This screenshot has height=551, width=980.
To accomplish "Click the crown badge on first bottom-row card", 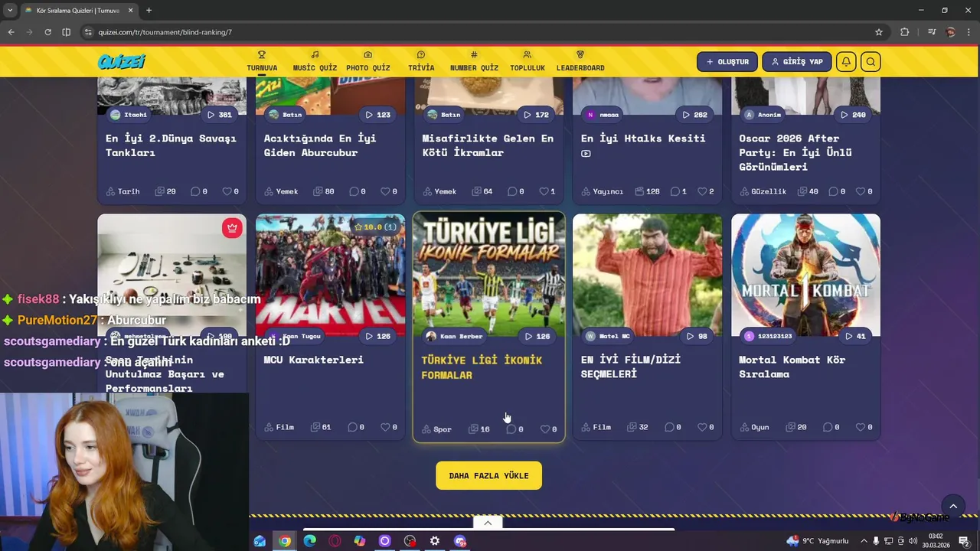I will 232,227.
